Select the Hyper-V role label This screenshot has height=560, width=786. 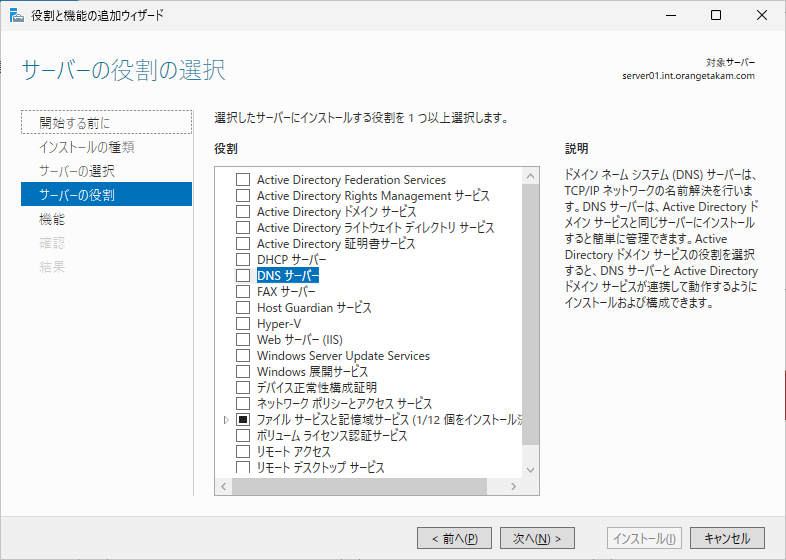click(279, 324)
